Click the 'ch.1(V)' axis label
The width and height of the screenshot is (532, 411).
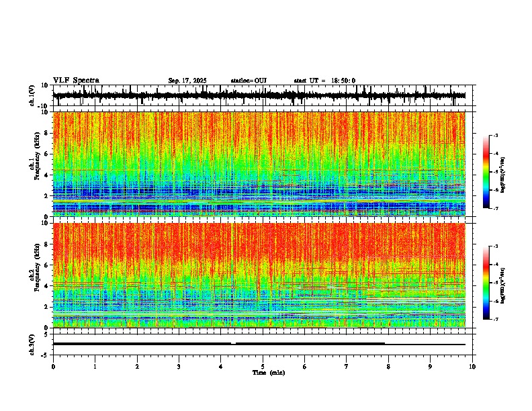tap(32, 95)
